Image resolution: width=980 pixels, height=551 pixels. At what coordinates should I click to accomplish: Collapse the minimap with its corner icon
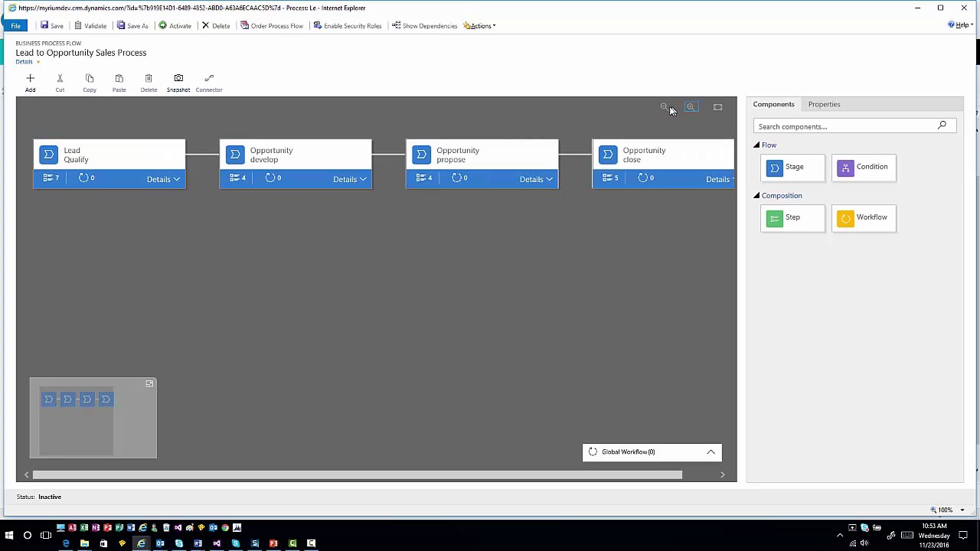point(149,383)
